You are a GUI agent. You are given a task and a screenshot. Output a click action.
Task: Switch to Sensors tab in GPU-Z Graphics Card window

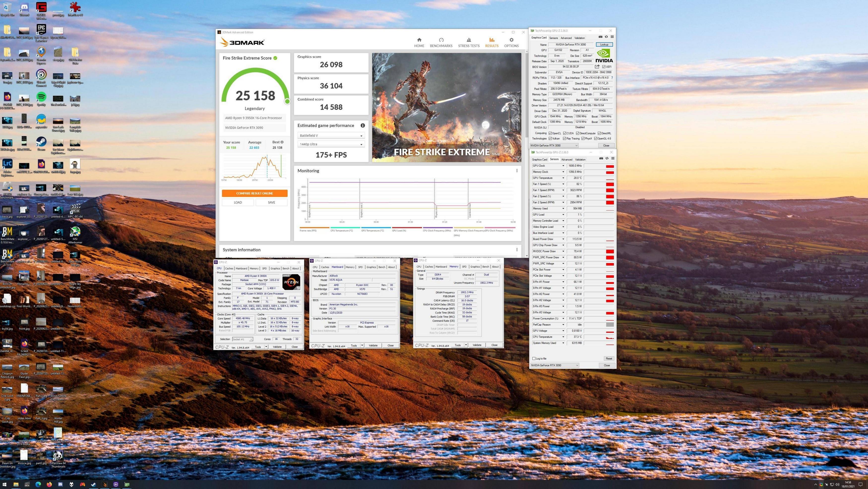[x=553, y=38]
